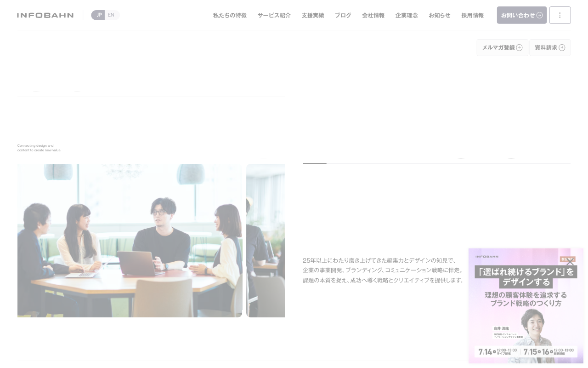588x368 pixels.
Task: Click the partially visible second office photo
Action: [266, 241]
